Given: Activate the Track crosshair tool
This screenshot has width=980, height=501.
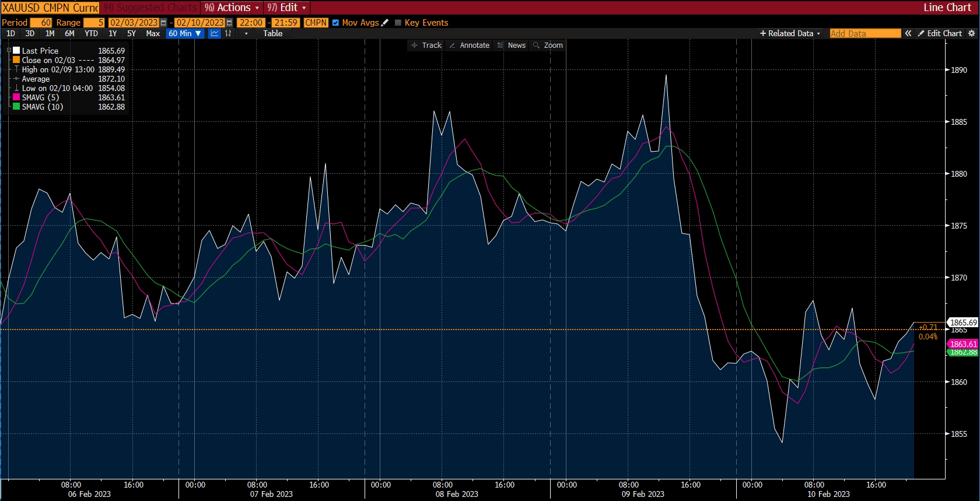Looking at the screenshot, I should coord(426,45).
